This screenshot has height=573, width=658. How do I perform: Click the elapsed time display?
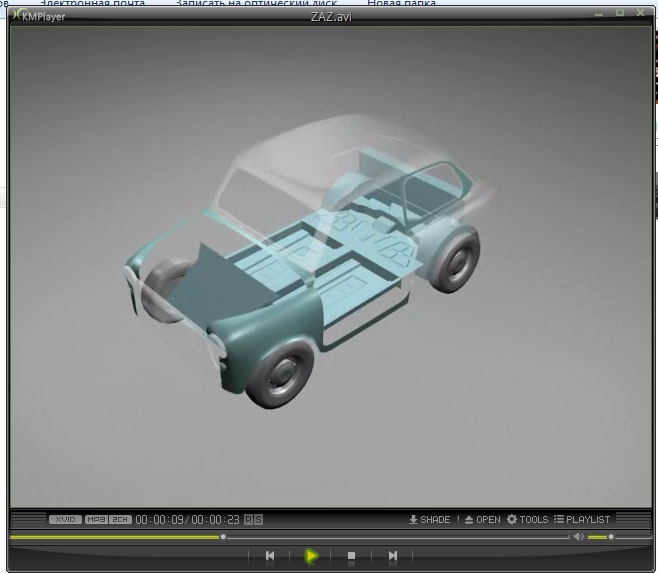point(159,519)
